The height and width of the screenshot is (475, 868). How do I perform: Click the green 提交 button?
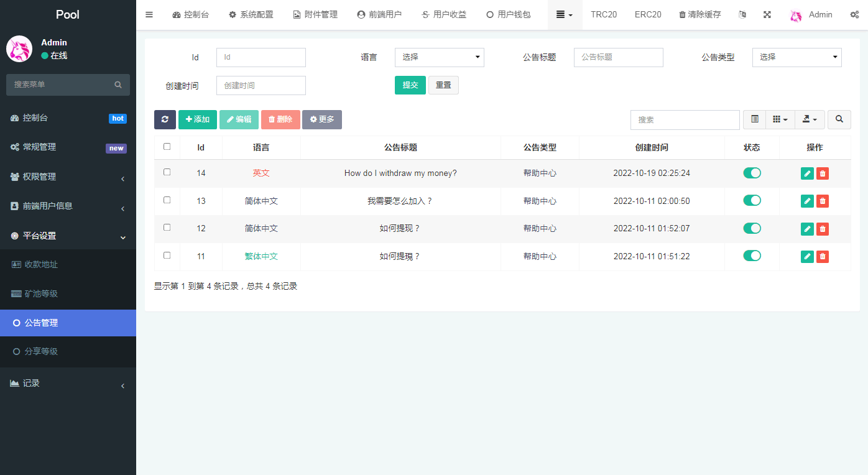click(x=410, y=85)
